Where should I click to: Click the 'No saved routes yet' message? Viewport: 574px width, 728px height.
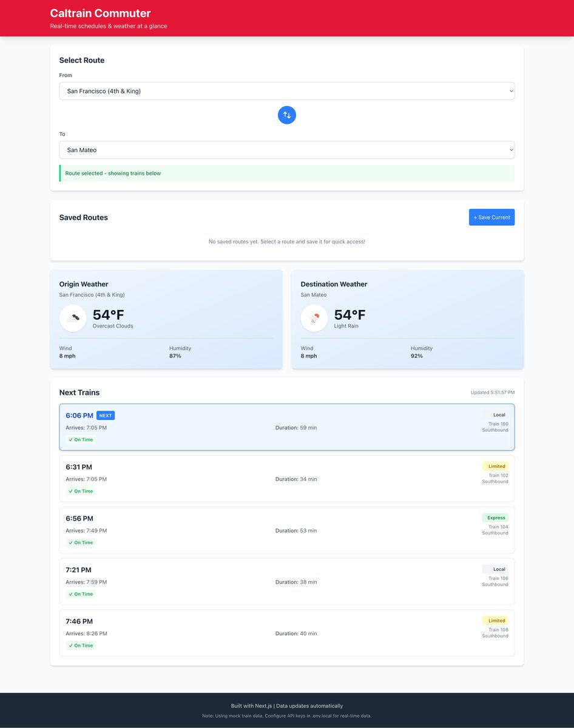pyautogui.click(x=286, y=241)
